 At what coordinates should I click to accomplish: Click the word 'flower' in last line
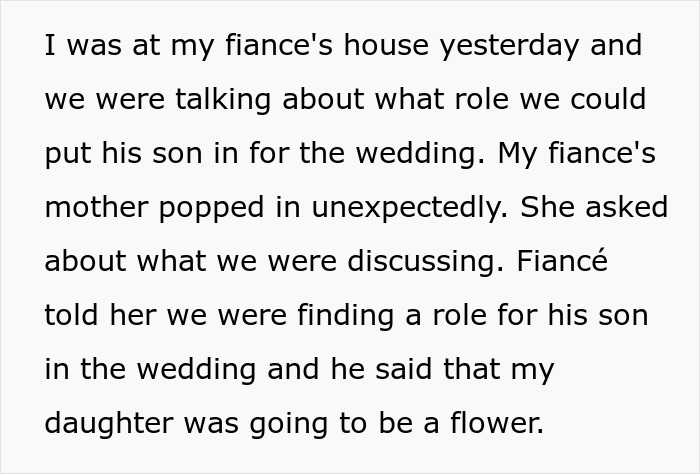[x=497, y=422]
